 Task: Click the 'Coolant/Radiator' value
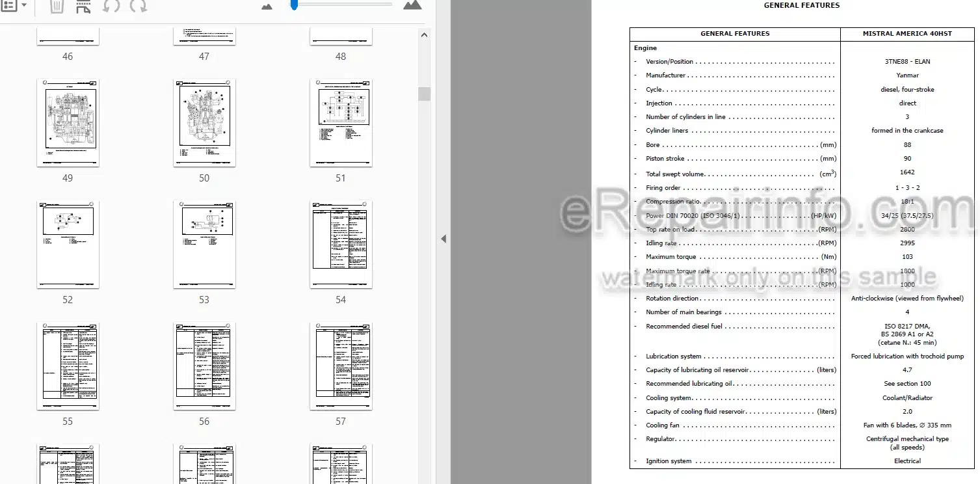pyautogui.click(x=907, y=398)
